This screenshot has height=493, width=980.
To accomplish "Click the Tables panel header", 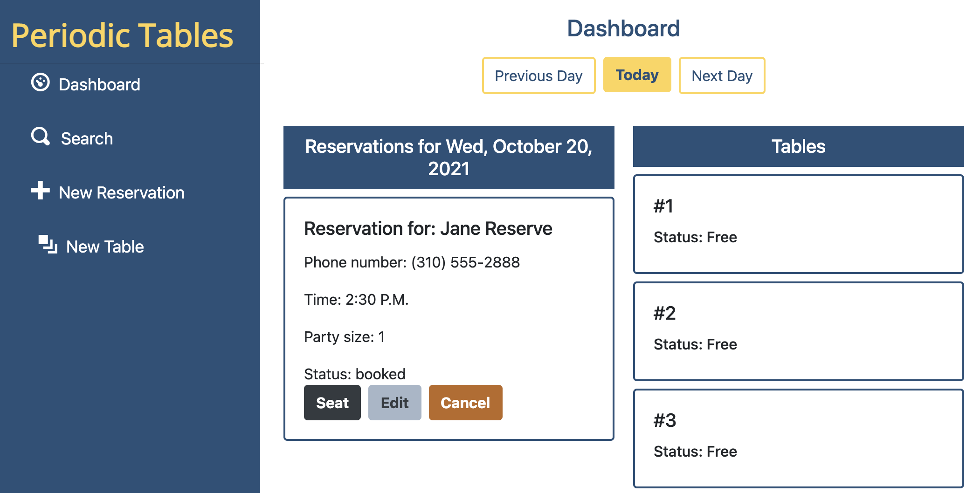I will click(798, 146).
